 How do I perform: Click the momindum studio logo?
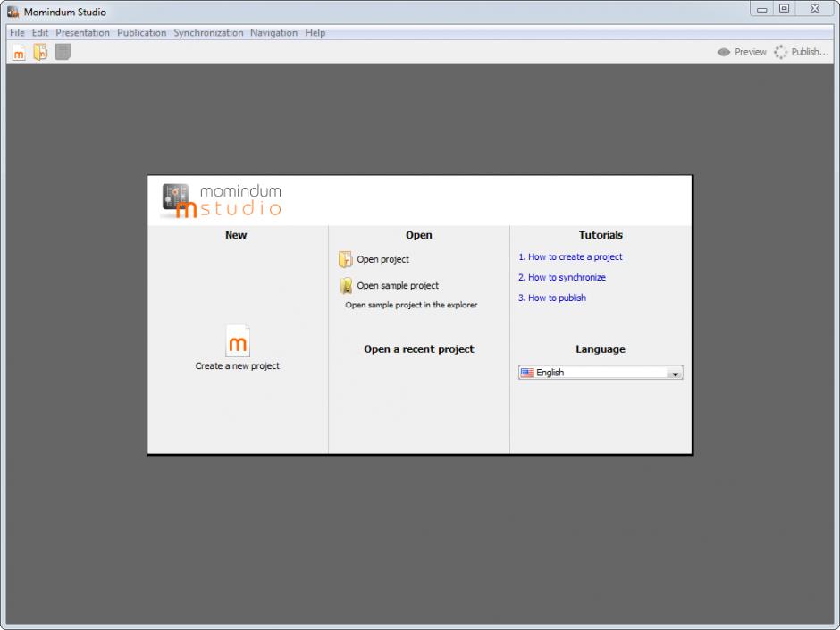pos(222,201)
